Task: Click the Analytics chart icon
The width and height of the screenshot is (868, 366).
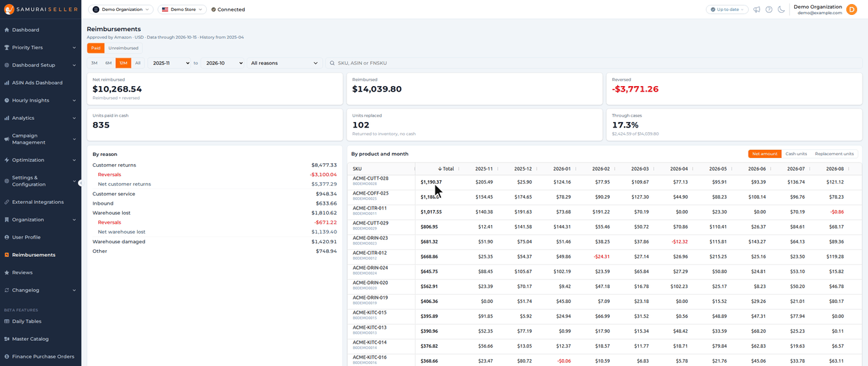Action: tap(7, 118)
